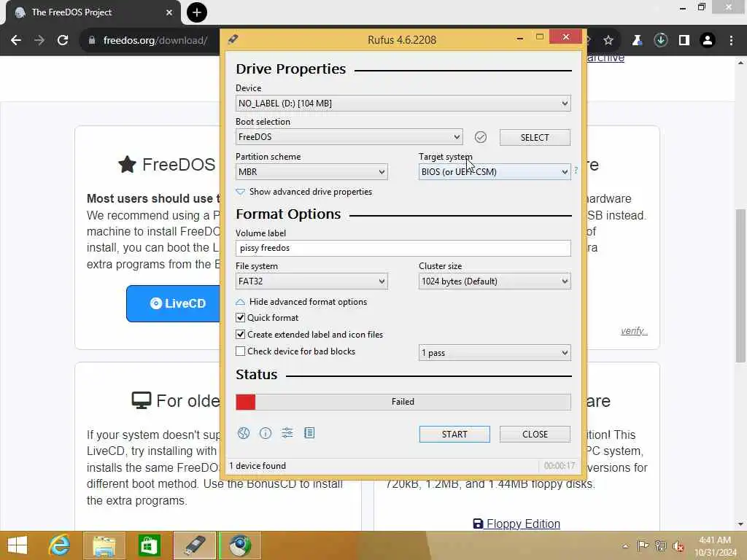Open the browser labs flask icon
Image resolution: width=747 pixels, height=560 pixels.
point(637,41)
